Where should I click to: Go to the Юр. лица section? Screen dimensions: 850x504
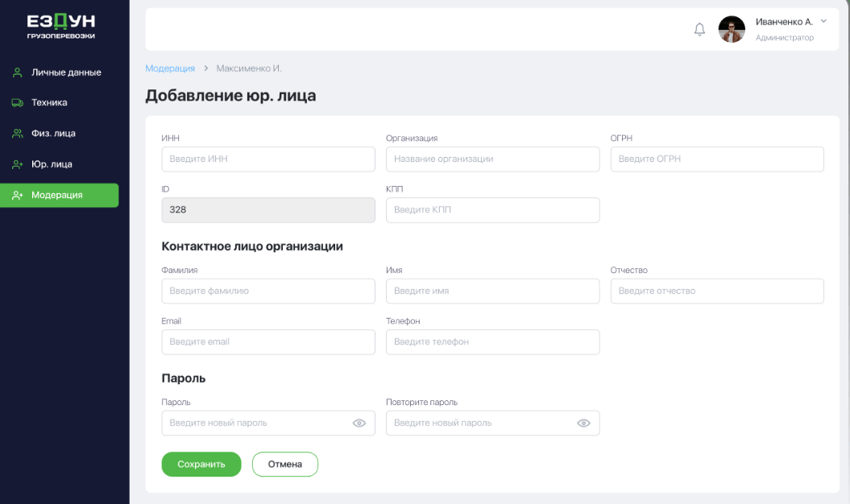coord(52,164)
